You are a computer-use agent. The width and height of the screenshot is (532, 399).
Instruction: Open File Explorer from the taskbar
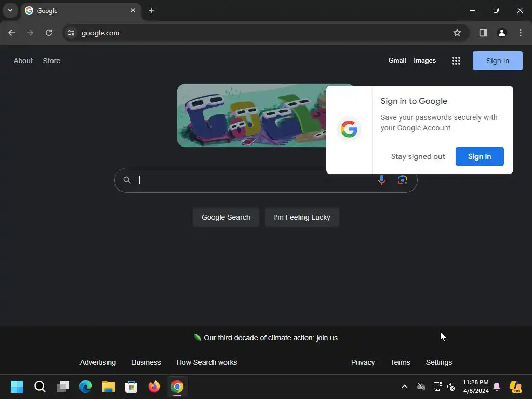pyautogui.click(x=109, y=387)
